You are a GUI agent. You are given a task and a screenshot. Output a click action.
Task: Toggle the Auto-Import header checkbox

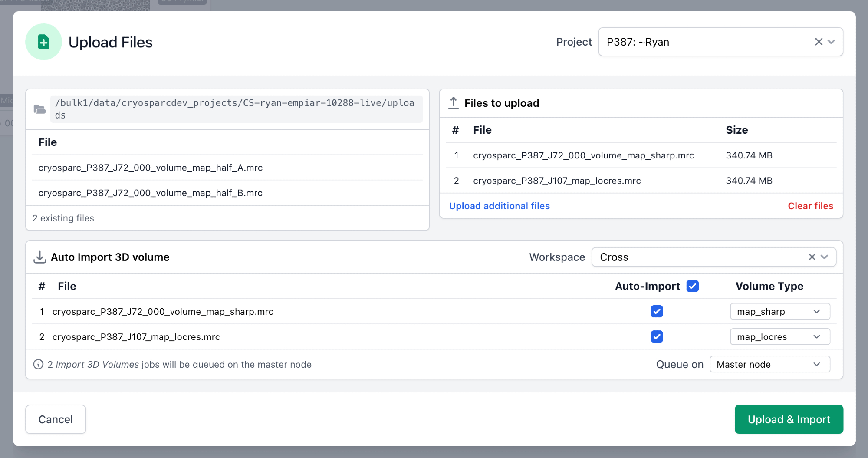coord(692,286)
